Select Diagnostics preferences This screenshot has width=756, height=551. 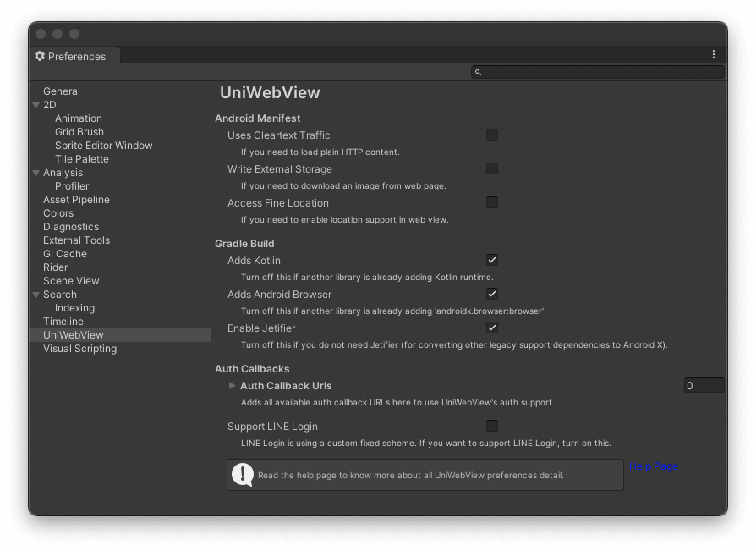(71, 226)
